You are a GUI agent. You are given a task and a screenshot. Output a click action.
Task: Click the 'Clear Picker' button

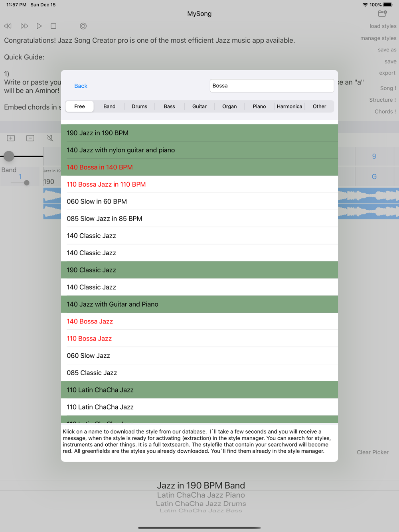tap(373, 452)
